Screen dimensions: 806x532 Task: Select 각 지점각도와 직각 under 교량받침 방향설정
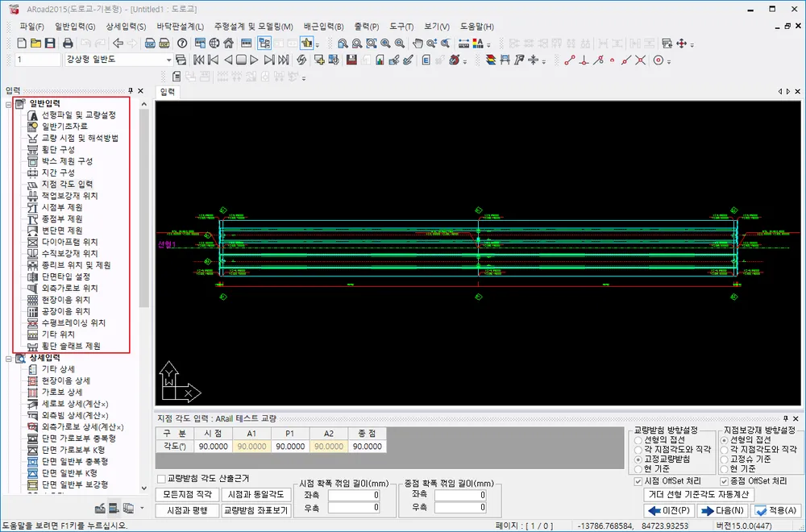[x=638, y=449]
